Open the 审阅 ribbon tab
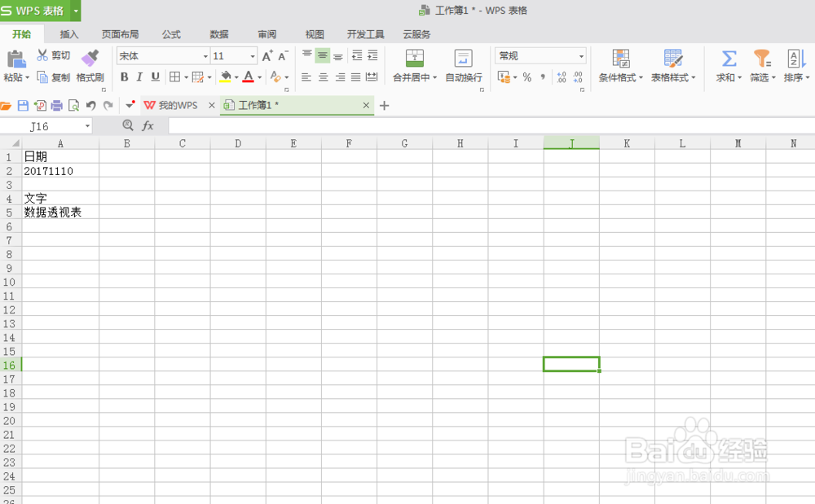Image resolution: width=815 pixels, height=504 pixels. (x=267, y=34)
